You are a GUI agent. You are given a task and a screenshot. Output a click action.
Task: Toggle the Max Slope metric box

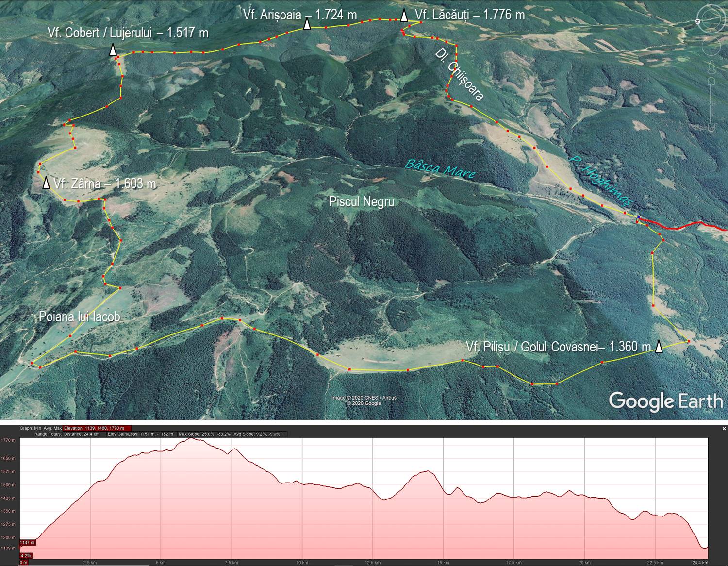(x=204, y=434)
